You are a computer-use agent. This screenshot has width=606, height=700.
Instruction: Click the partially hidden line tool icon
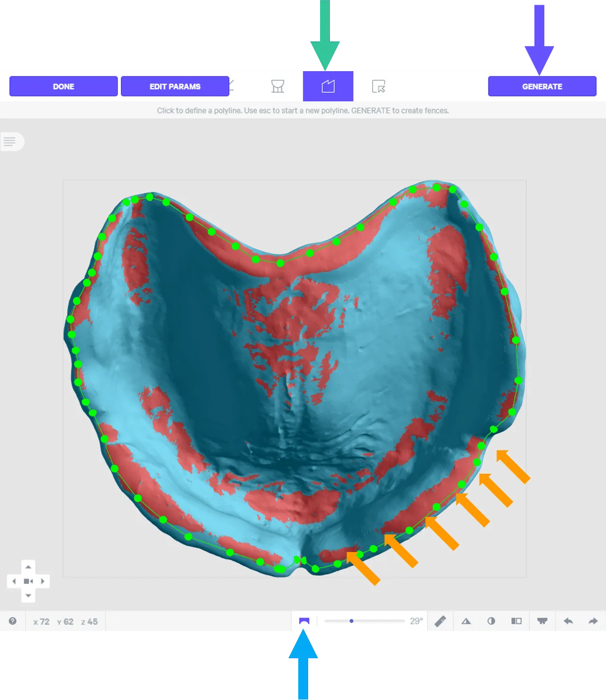point(231,86)
